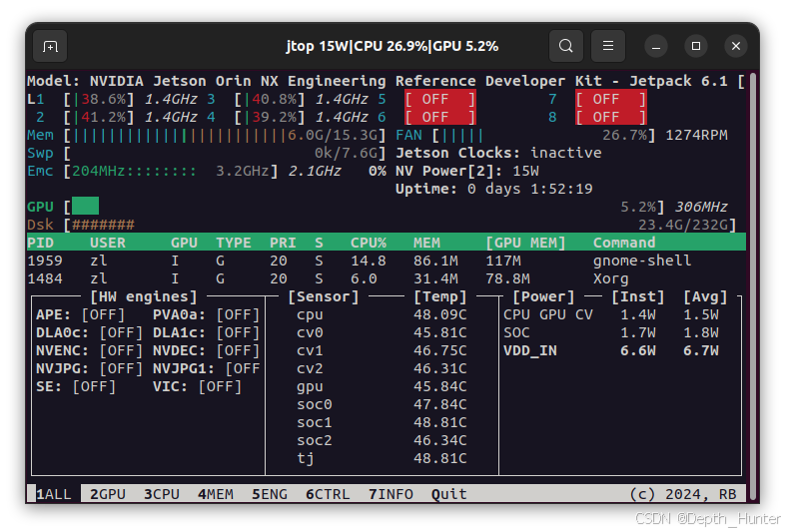Image resolution: width=785 pixels, height=532 pixels.
Task: Click the MEM column header
Action: 426,243
